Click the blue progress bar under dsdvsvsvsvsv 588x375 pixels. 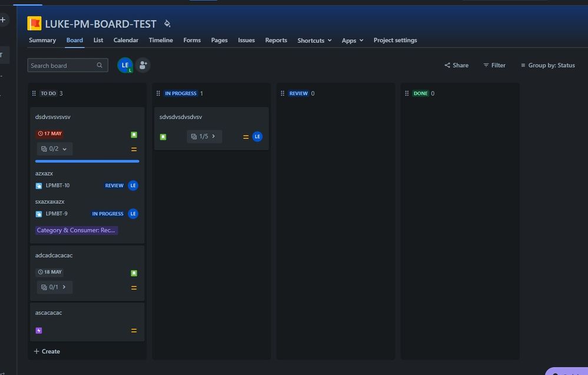(87, 161)
